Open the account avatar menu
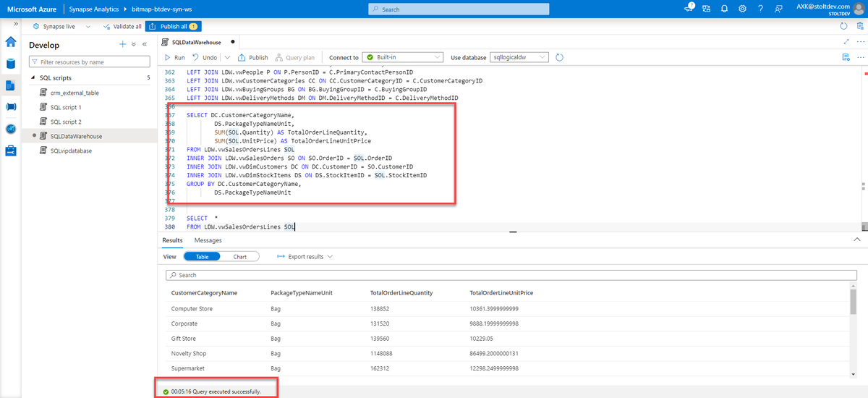 859,9
